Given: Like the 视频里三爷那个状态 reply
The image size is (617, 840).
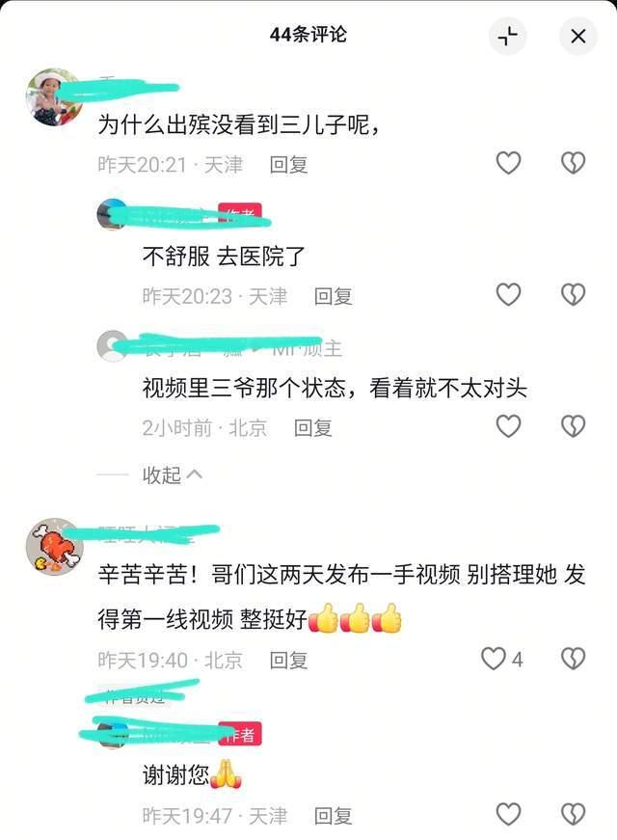Looking at the screenshot, I should click(508, 426).
